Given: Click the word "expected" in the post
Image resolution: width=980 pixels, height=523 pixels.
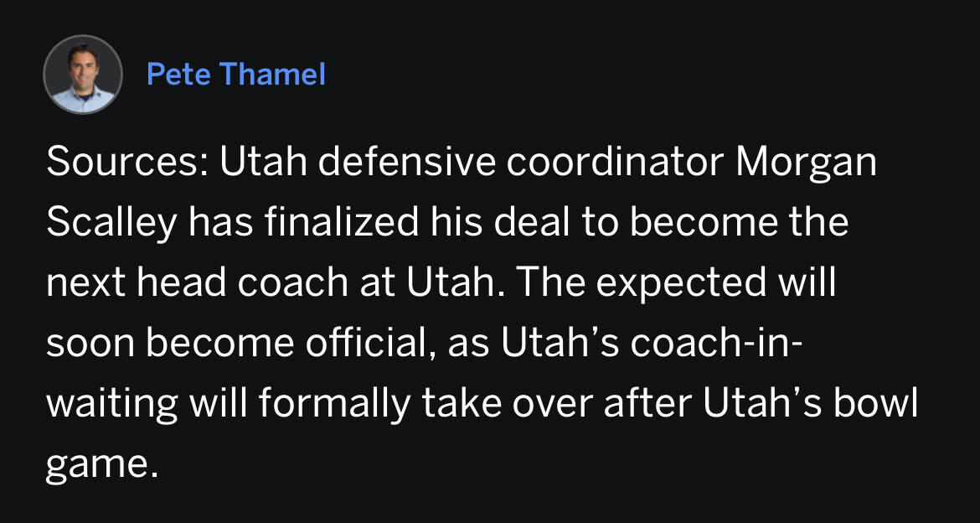Looking at the screenshot, I should pos(678,284).
